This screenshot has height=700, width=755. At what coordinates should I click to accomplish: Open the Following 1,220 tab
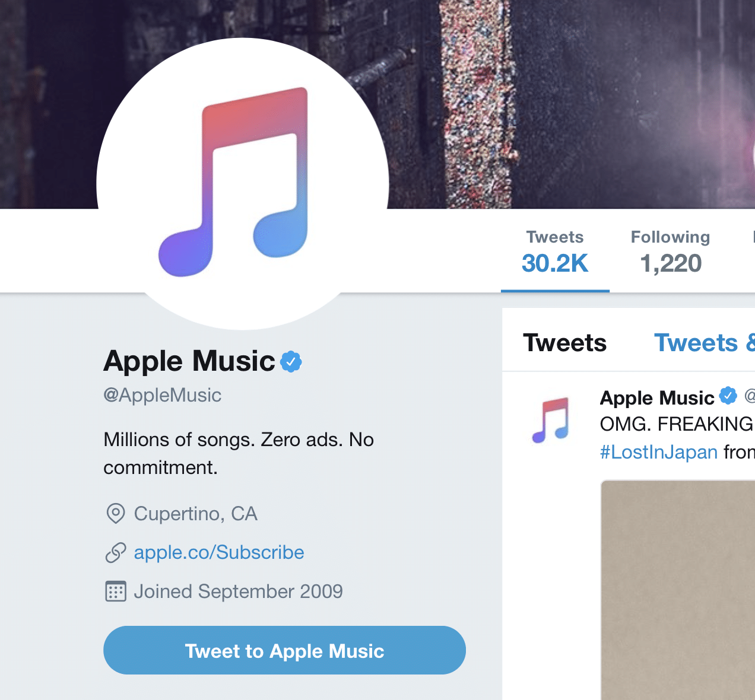tap(670, 253)
